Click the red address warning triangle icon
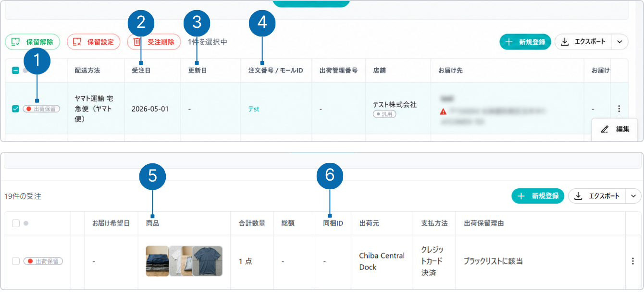 coord(443,111)
